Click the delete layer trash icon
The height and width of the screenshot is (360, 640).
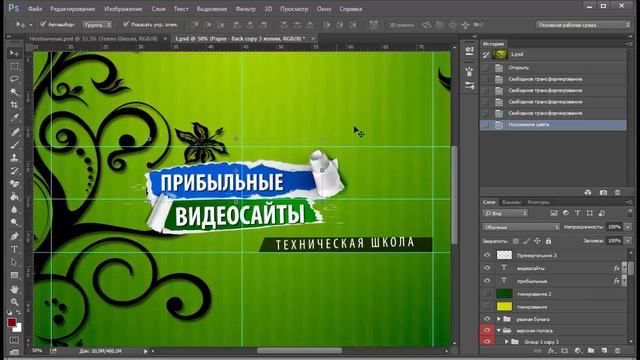(x=617, y=351)
